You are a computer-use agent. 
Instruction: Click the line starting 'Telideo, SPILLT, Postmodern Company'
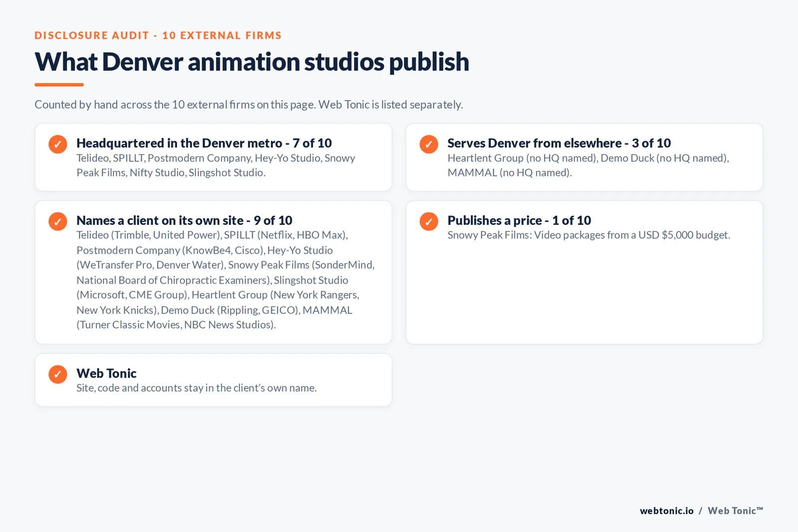[x=216, y=158]
